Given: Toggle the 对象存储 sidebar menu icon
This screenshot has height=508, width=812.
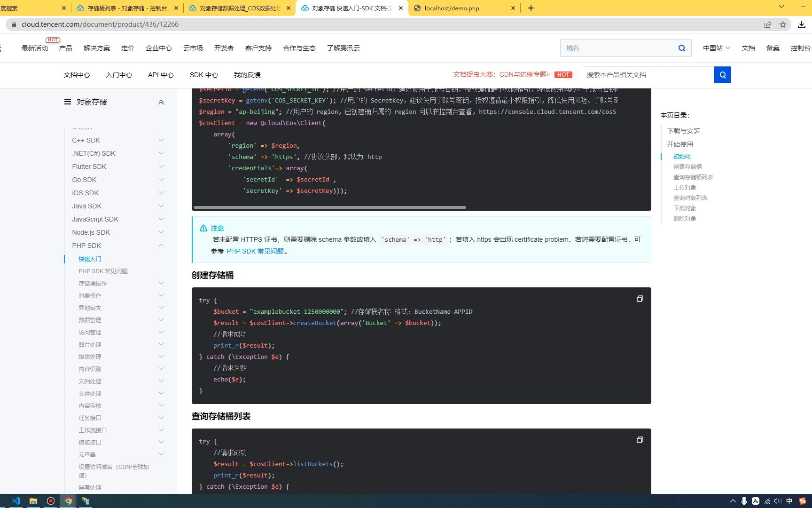Looking at the screenshot, I should [x=68, y=102].
